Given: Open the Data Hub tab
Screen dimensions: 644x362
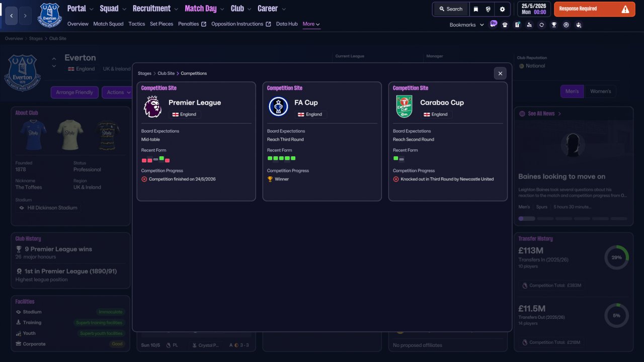Looking at the screenshot, I should coord(287,24).
